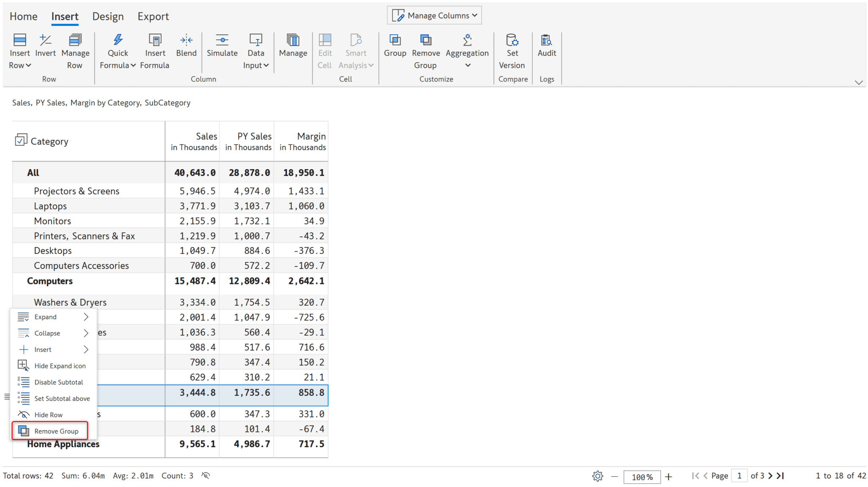Decrease zoom with the minus control
Screen dimensions: 868x487
click(x=614, y=476)
